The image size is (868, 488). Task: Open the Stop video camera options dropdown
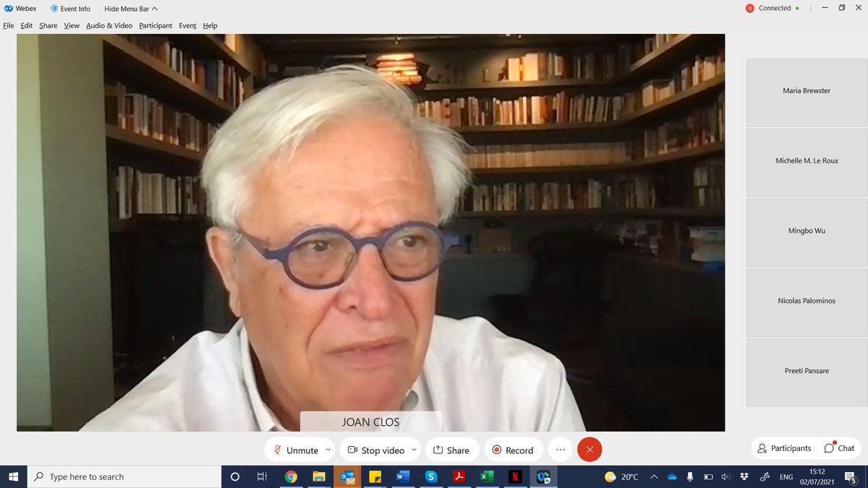click(414, 449)
